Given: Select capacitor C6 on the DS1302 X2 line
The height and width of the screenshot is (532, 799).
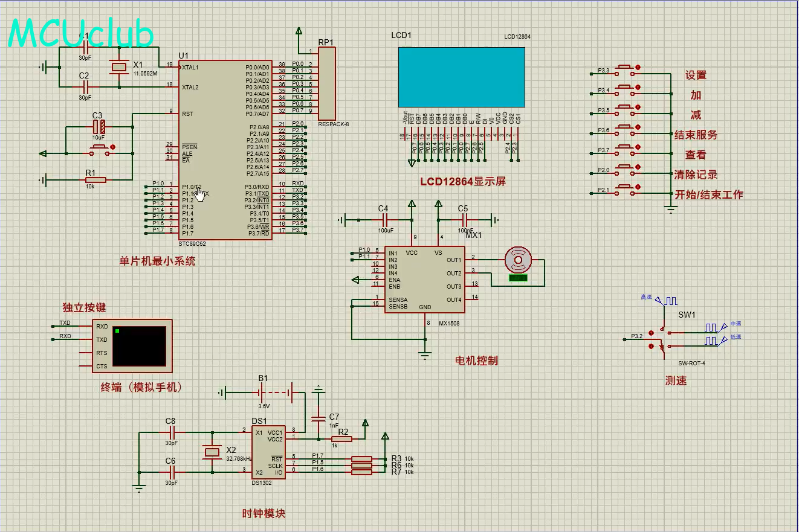Looking at the screenshot, I should [172, 472].
